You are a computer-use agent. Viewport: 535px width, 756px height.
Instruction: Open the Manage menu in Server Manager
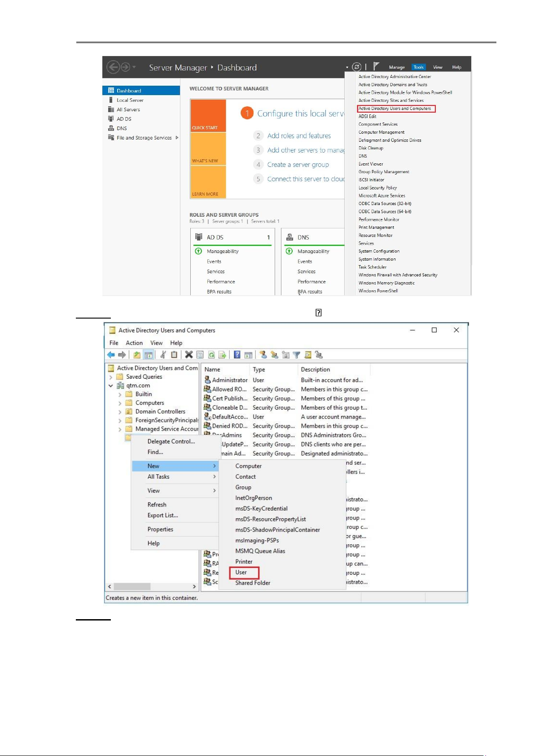397,67
